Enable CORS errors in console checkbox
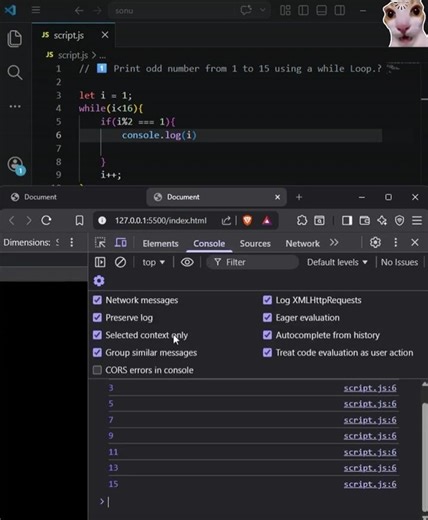 coord(97,370)
